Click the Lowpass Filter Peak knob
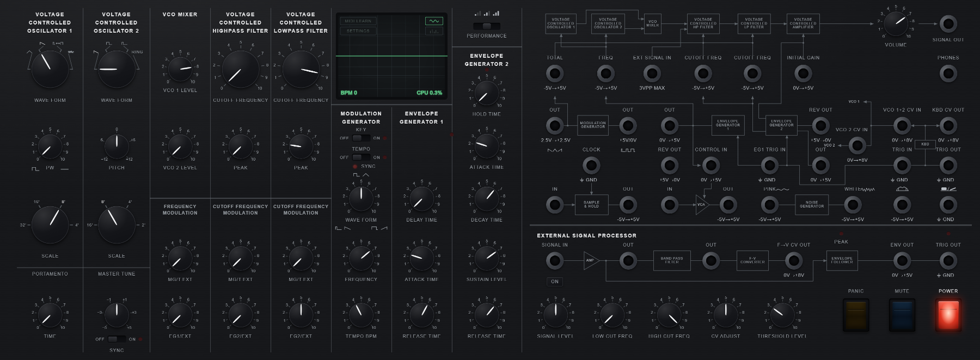The image size is (980, 360). [x=301, y=147]
